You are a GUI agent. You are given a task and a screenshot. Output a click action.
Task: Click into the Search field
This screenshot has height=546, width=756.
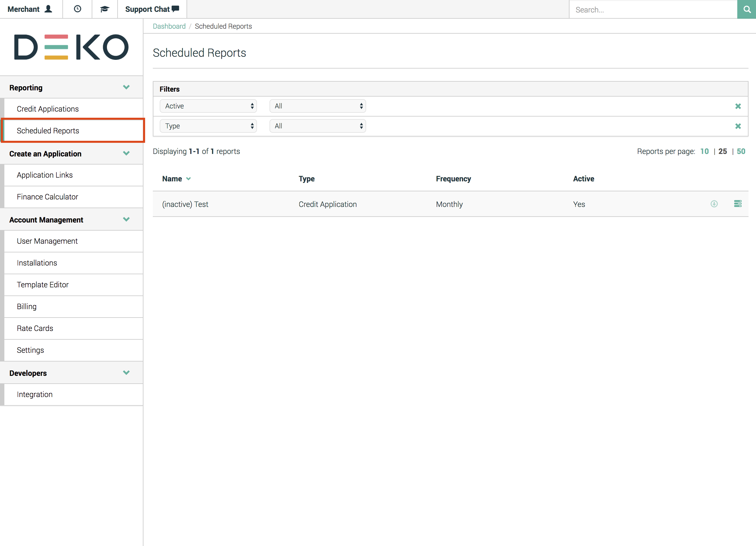653,10
